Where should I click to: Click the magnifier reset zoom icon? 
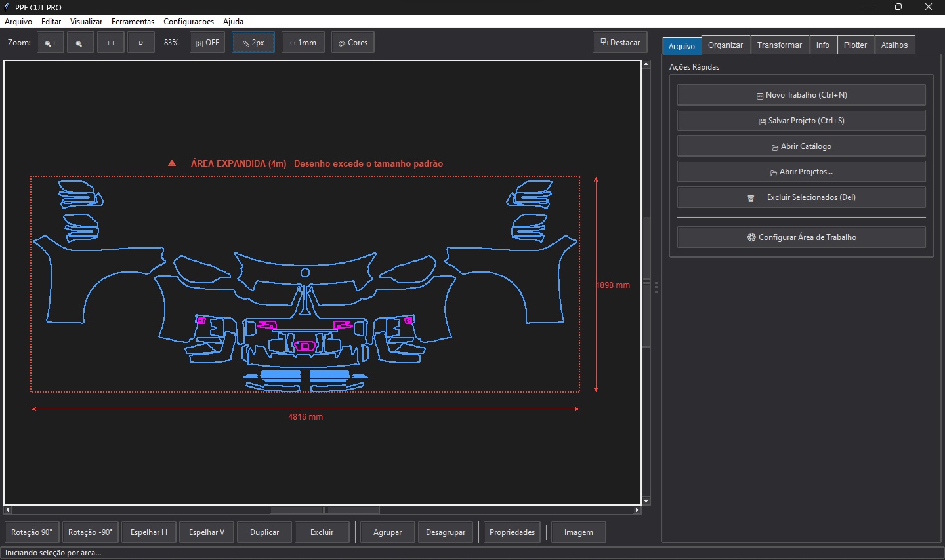(x=140, y=43)
